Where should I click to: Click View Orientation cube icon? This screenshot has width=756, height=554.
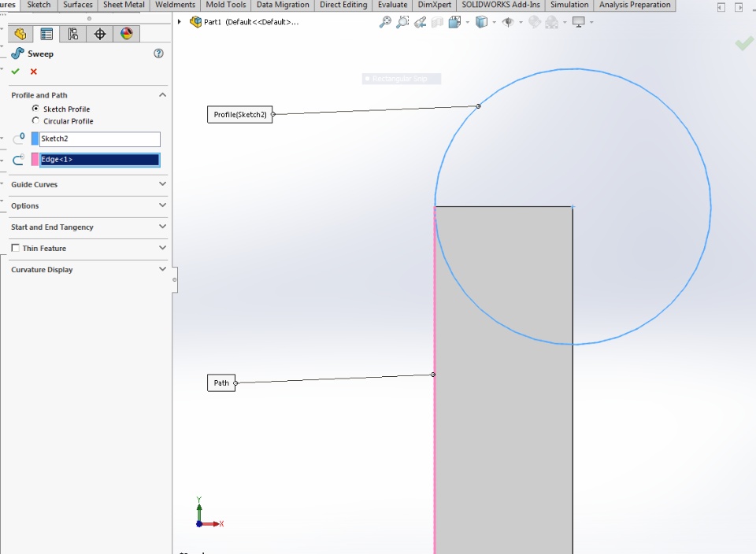click(454, 22)
